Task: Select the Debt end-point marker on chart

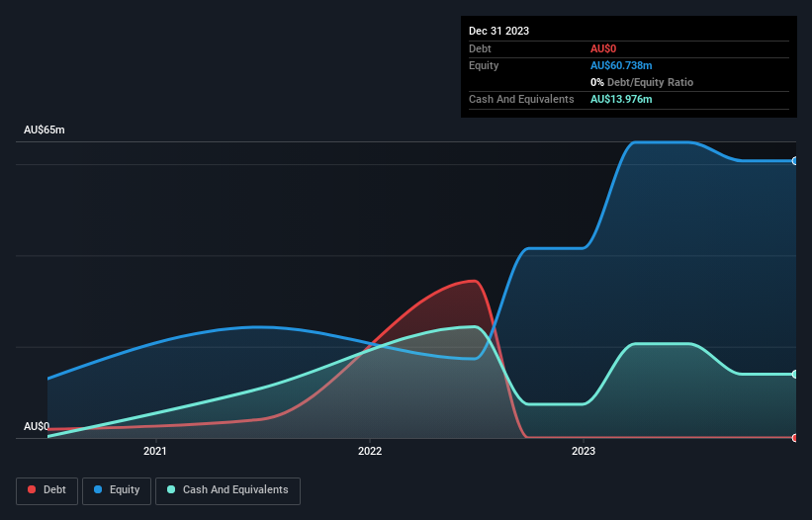Action: [x=795, y=438]
